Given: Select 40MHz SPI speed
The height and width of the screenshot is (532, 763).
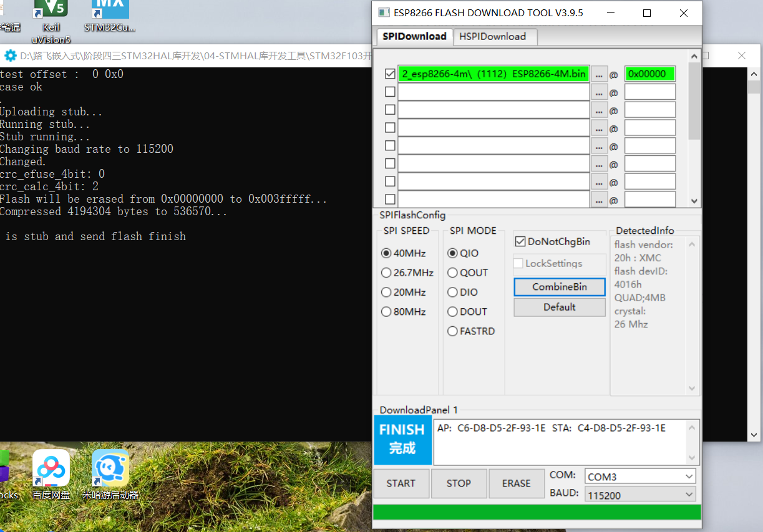Looking at the screenshot, I should 404,253.
